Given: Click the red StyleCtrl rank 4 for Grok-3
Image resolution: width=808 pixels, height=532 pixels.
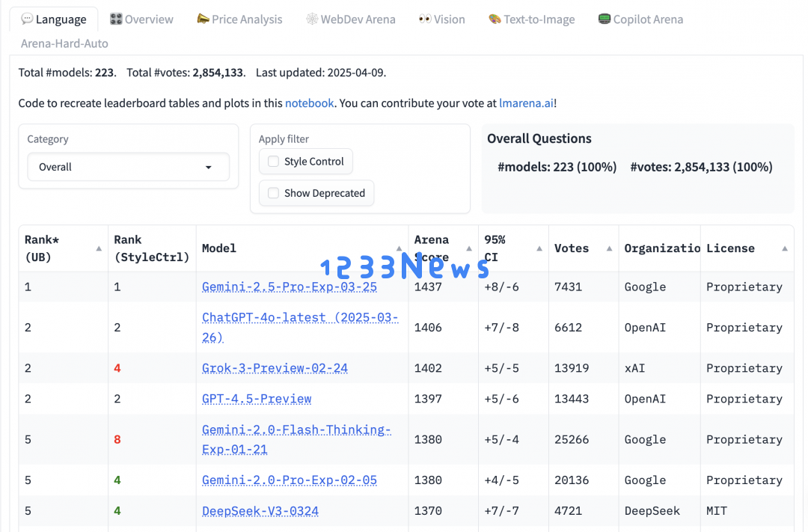Looking at the screenshot, I should point(117,368).
